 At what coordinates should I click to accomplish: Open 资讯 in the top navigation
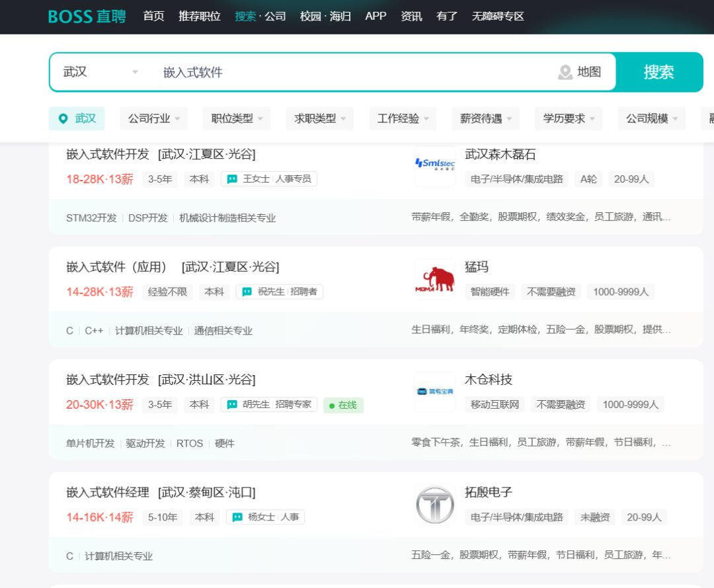(x=411, y=17)
